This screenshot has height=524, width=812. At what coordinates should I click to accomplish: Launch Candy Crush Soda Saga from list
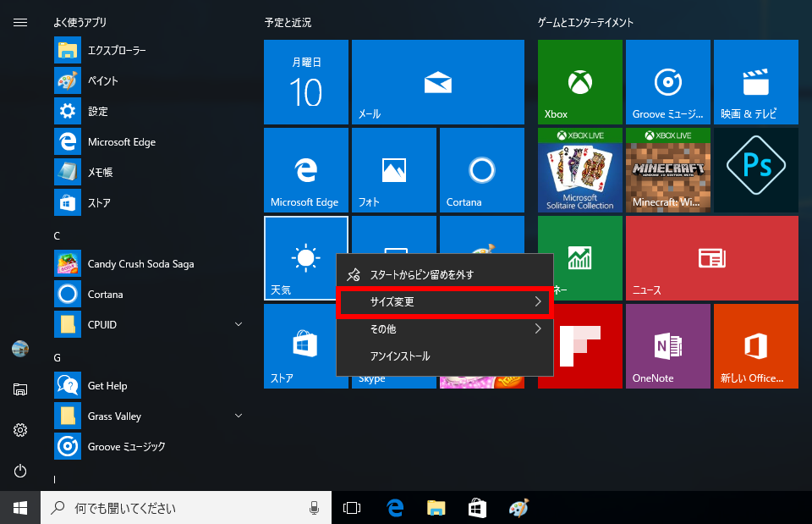(x=147, y=264)
